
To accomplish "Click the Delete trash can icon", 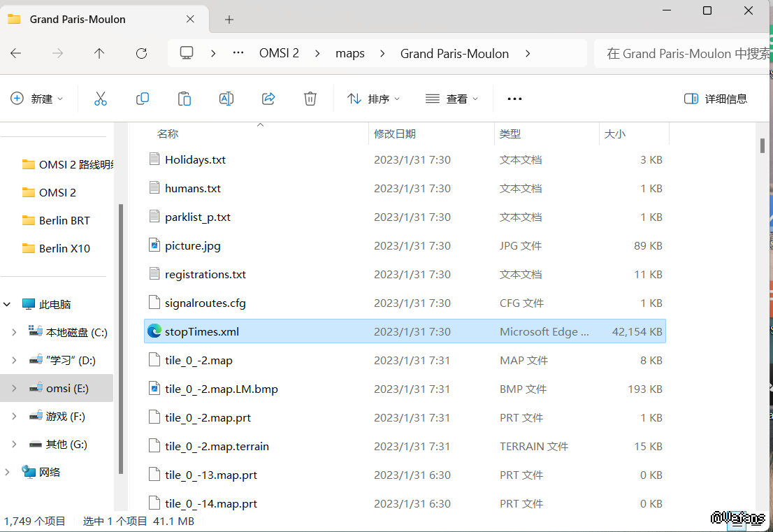I will 310,99.
